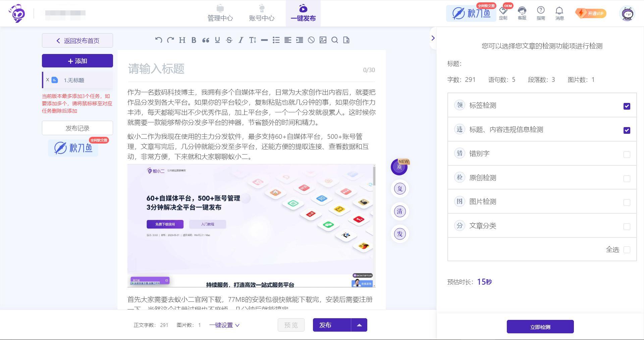The width and height of the screenshot is (644, 340).
Task: Uncheck the 标签检测 checkbox
Action: click(x=627, y=106)
